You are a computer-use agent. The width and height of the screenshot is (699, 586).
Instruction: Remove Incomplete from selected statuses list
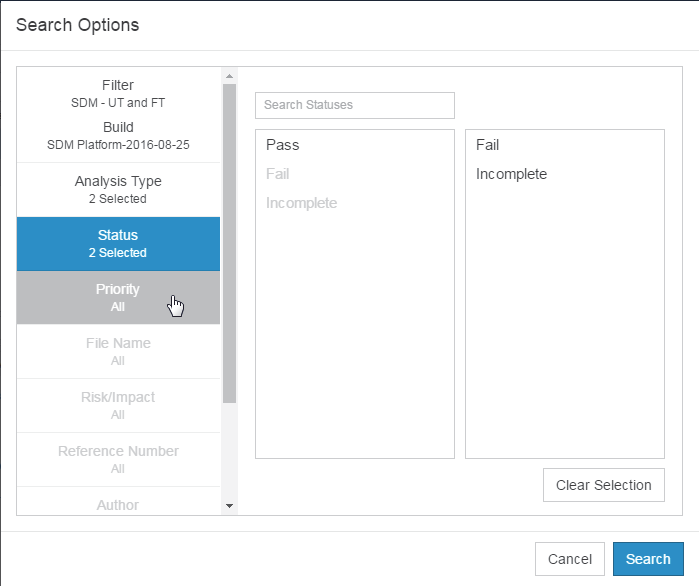pos(511,174)
